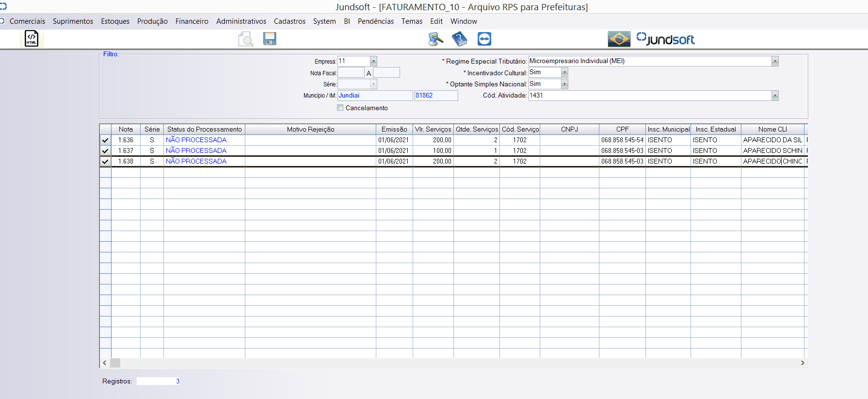The image size is (868, 399).
Task: Click the HTML file export icon
Action: (x=32, y=38)
